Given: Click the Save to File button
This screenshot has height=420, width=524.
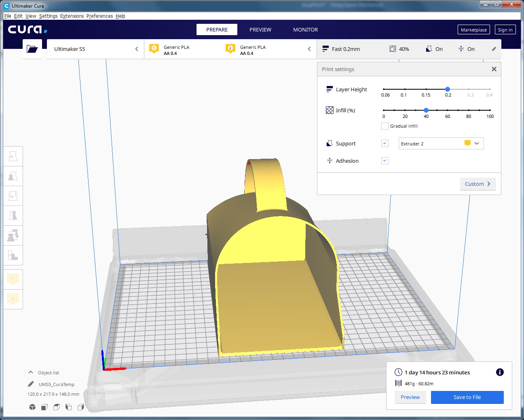Looking at the screenshot, I should [467, 397].
